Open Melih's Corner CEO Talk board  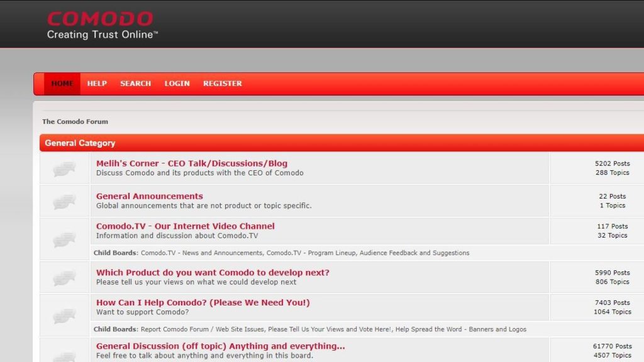(192, 163)
